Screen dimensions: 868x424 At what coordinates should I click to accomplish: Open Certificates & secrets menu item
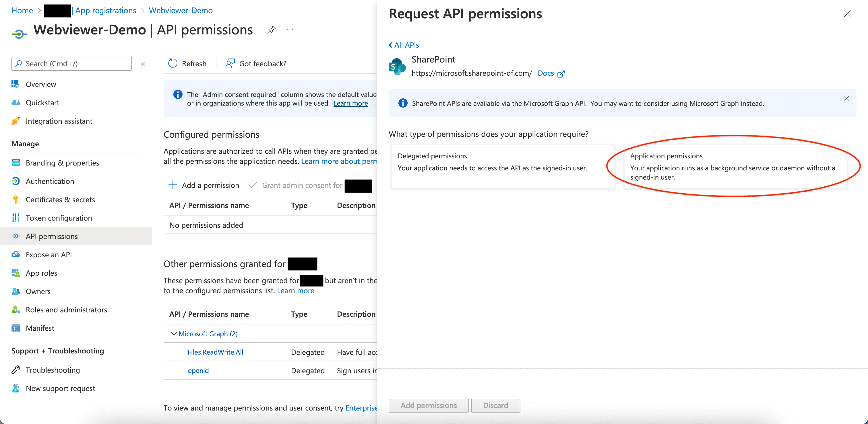coord(60,199)
